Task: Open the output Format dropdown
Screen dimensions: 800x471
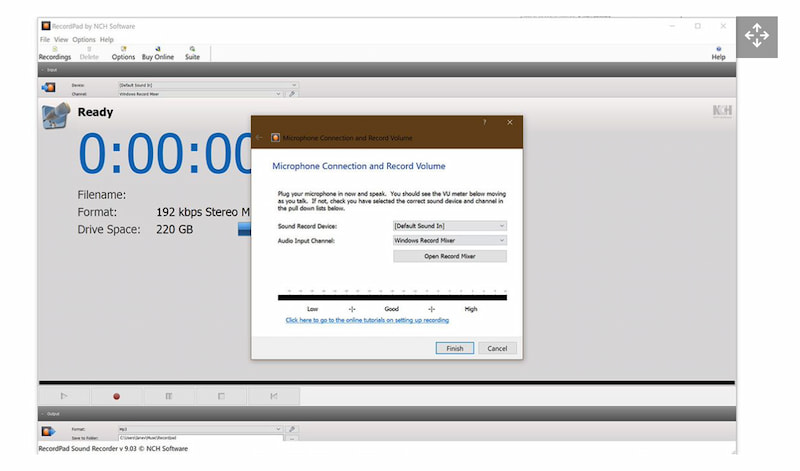Action: [200, 429]
